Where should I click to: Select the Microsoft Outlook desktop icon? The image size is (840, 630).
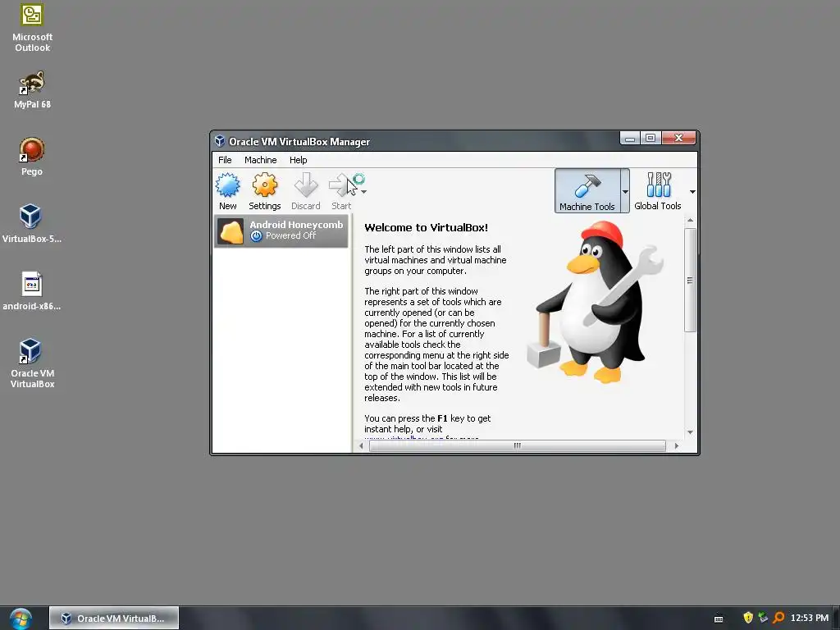32,28
